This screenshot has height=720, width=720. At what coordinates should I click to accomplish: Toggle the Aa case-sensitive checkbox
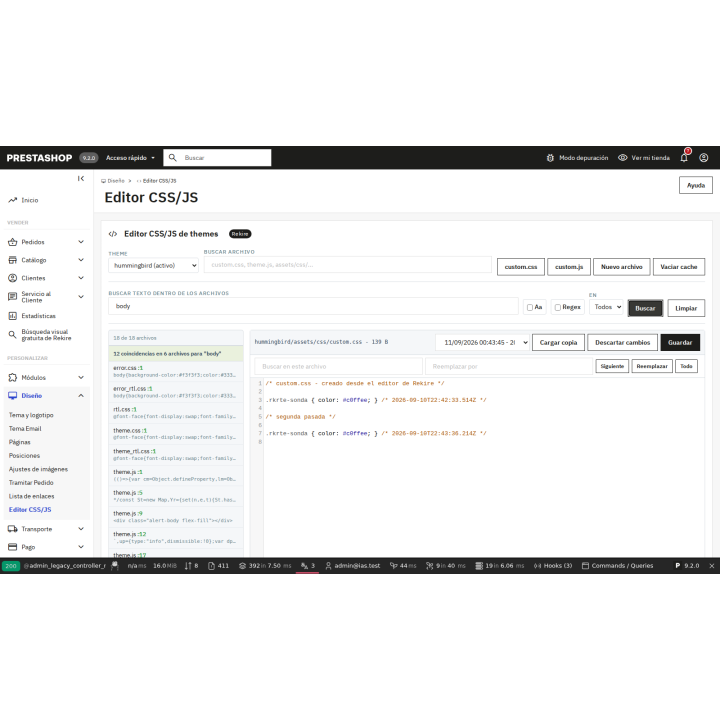[x=530, y=307]
